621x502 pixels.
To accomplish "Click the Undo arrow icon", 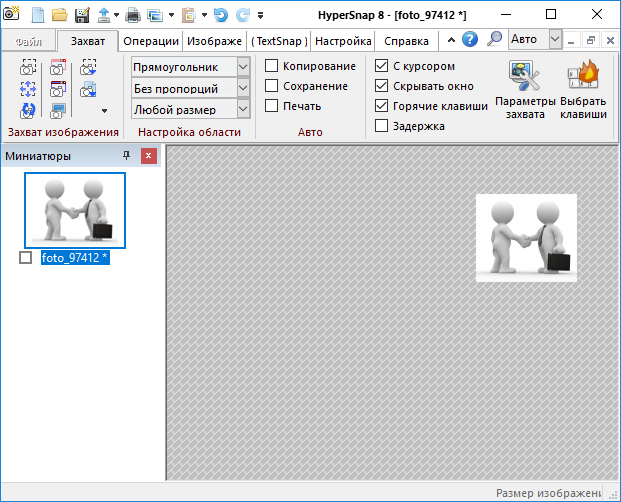I will [x=220, y=15].
